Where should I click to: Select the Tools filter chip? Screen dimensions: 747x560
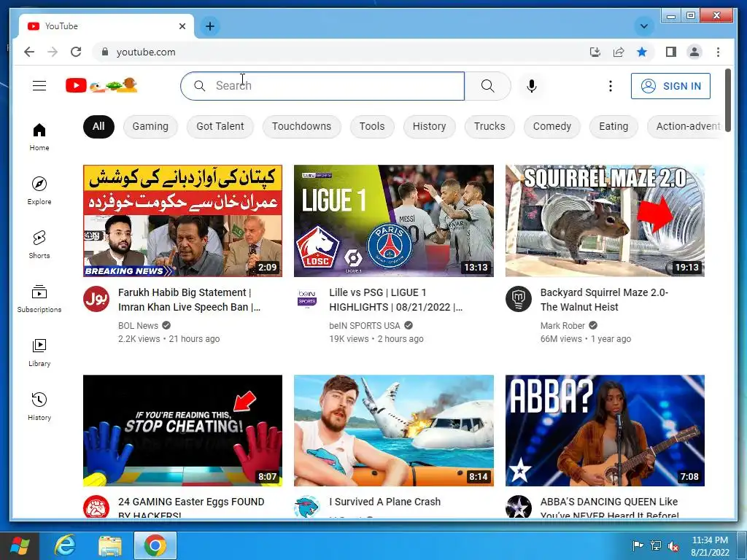click(x=371, y=126)
